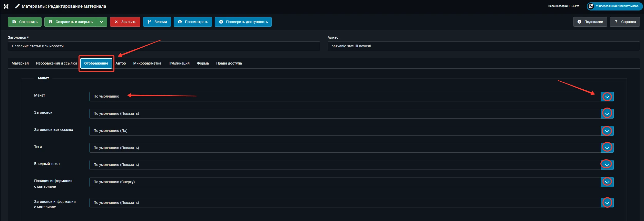The image size is (644, 221).
Task: Run Проверить доступность check
Action: pyautogui.click(x=243, y=22)
